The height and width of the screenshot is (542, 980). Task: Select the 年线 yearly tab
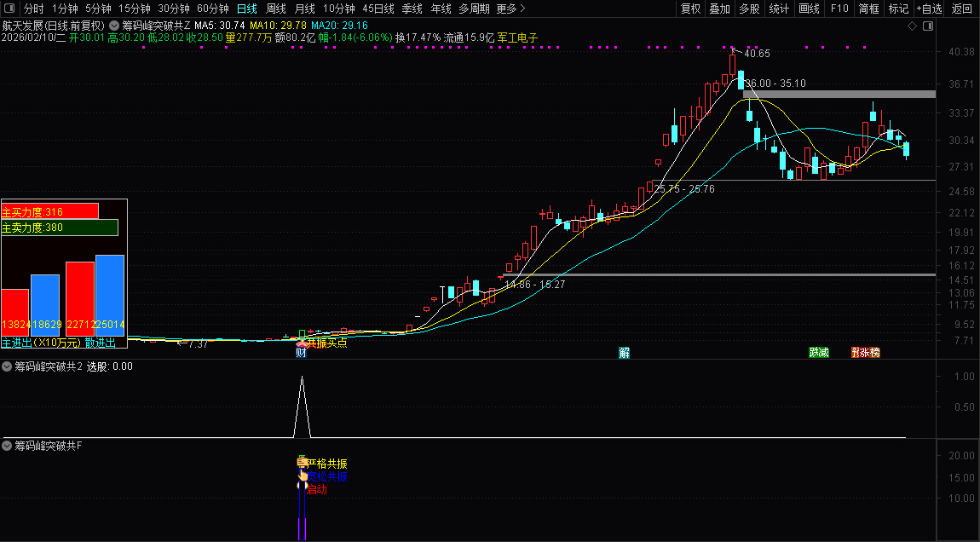pos(441,9)
